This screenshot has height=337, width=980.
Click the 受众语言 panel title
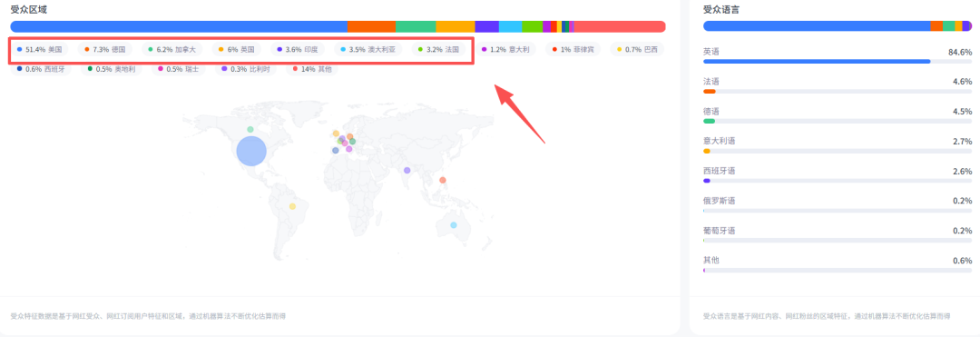coord(720,9)
